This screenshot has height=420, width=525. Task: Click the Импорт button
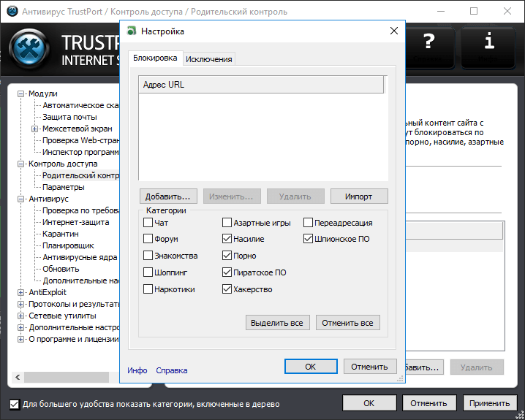pyautogui.click(x=359, y=196)
